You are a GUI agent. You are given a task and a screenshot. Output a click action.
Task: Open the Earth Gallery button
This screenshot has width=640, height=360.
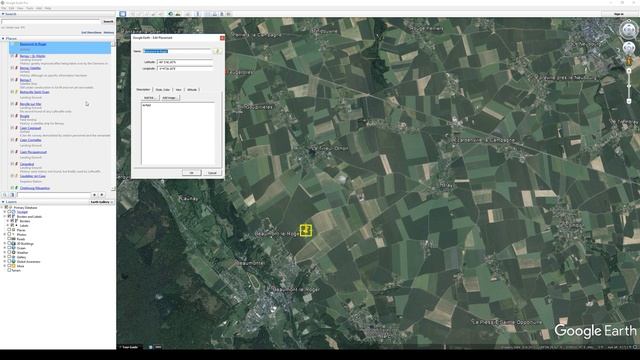[x=101, y=202]
